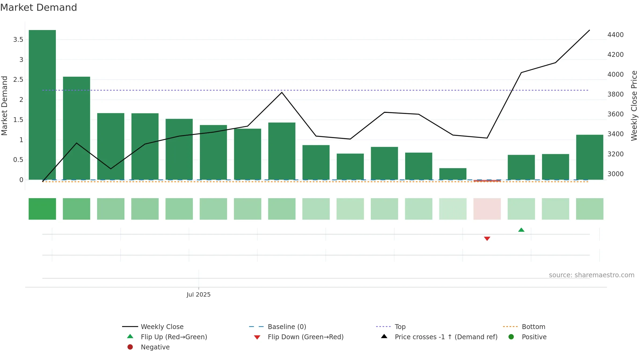Toggle the Baseline (0) legend entry
The width and height of the screenshot is (644, 362).
coord(277,327)
